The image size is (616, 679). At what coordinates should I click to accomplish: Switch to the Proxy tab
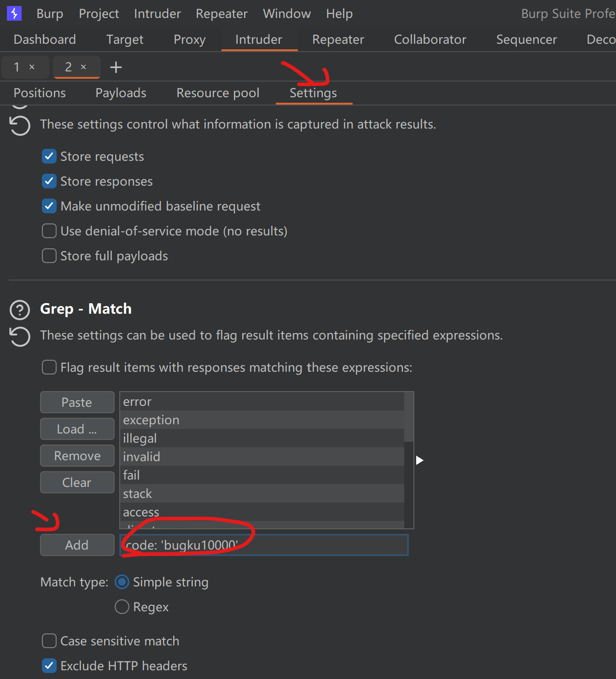tap(190, 40)
